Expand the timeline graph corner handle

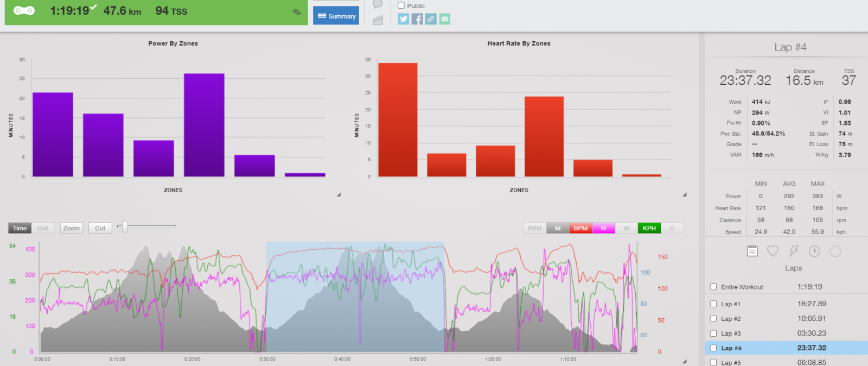(685, 361)
